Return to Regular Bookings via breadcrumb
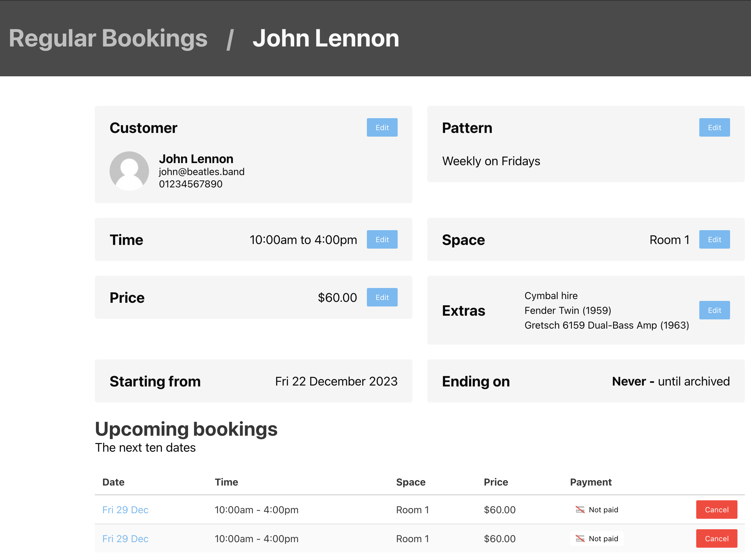This screenshot has height=560, width=751. 109,38
